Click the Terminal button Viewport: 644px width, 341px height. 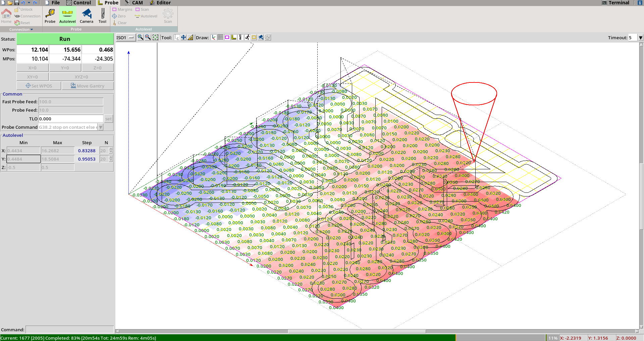point(615,3)
